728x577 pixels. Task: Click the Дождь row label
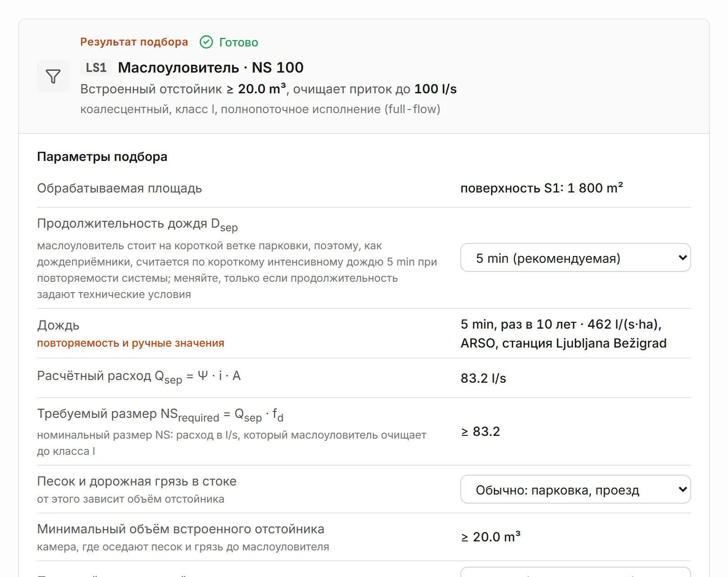[58, 325]
